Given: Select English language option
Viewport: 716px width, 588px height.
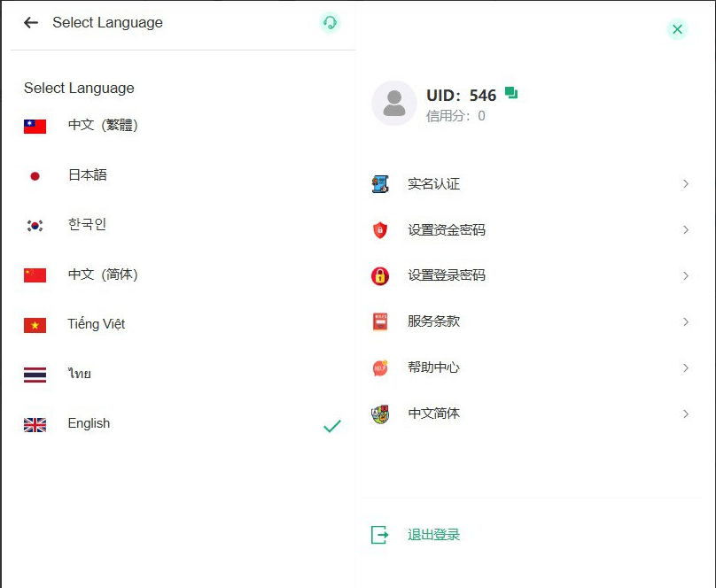Looking at the screenshot, I should tap(89, 423).
